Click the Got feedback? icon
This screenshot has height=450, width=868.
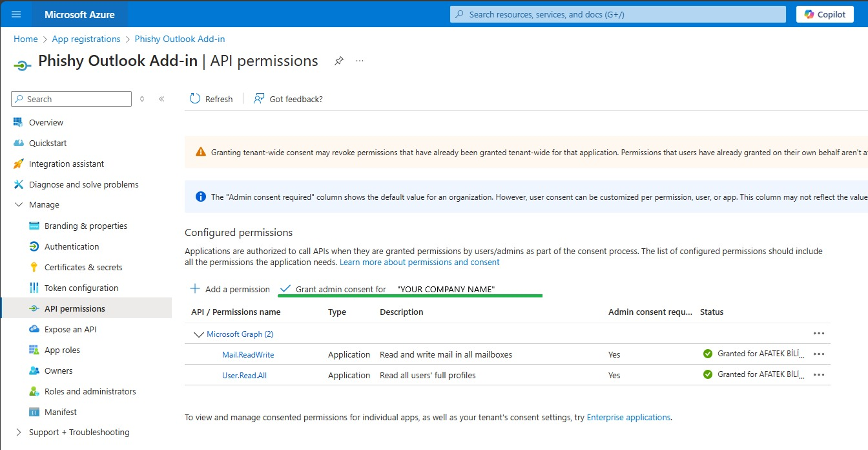pos(259,98)
